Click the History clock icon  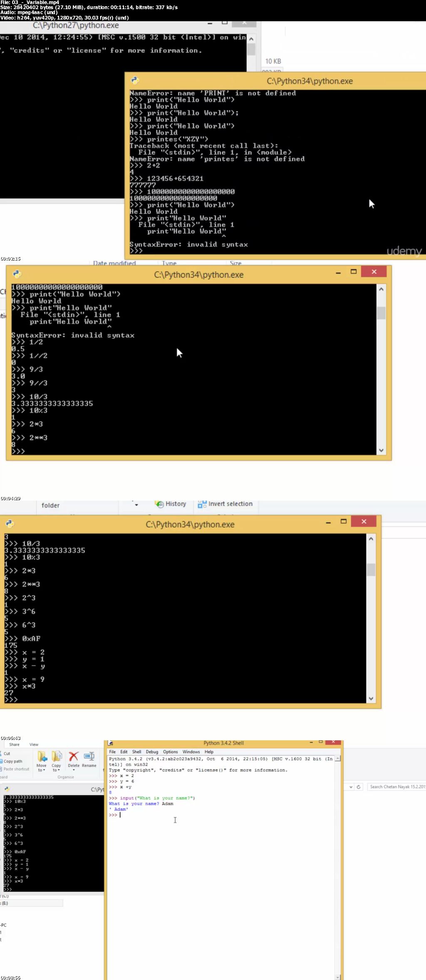point(159,504)
